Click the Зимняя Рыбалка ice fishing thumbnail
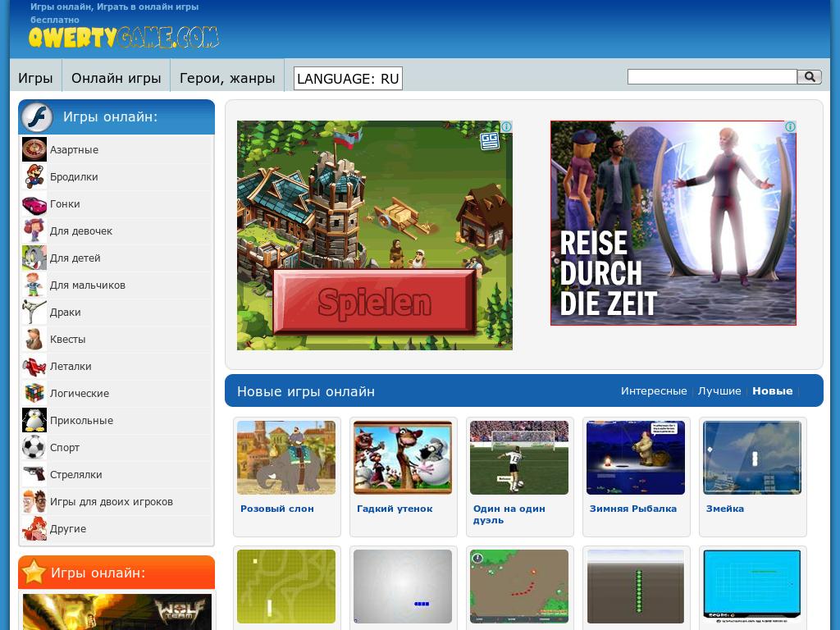This screenshot has height=630, width=840. click(636, 458)
